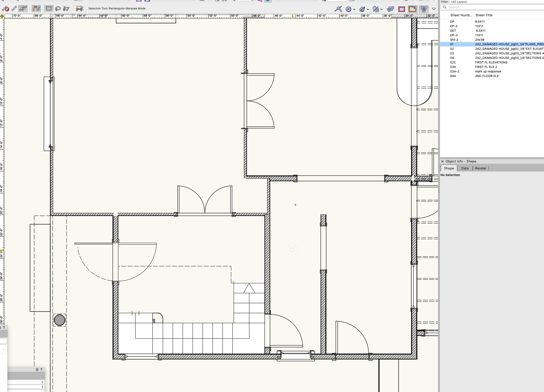Click the red dashed clip cube icon
The height and width of the screenshot is (392, 544).
(x=402, y=9)
